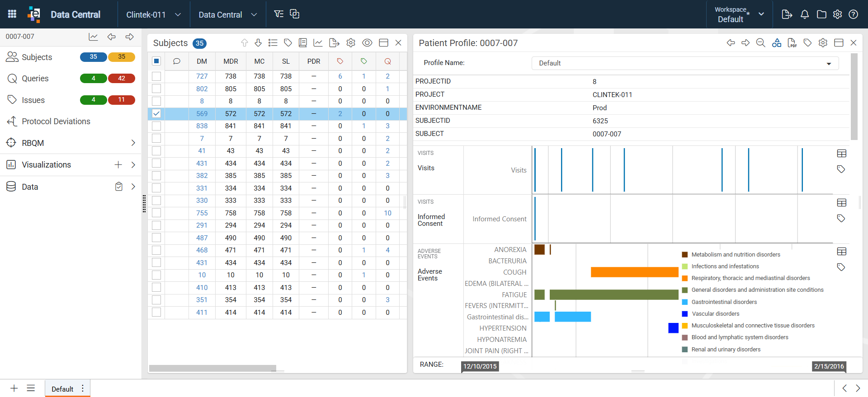Open the app launcher grid icon

click(x=12, y=14)
